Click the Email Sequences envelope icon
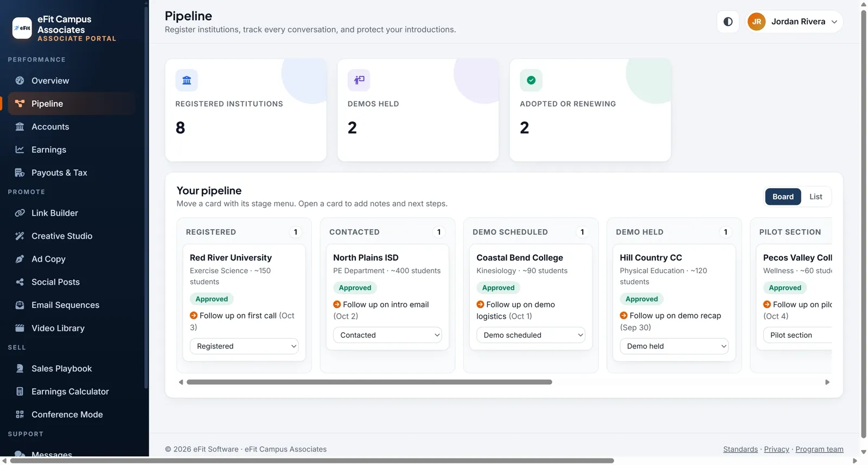Image resolution: width=868 pixels, height=465 pixels. point(20,305)
